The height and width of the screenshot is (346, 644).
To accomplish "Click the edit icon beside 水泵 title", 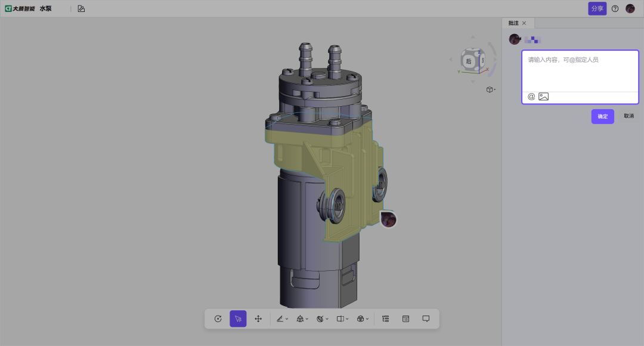I will point(81,8).
